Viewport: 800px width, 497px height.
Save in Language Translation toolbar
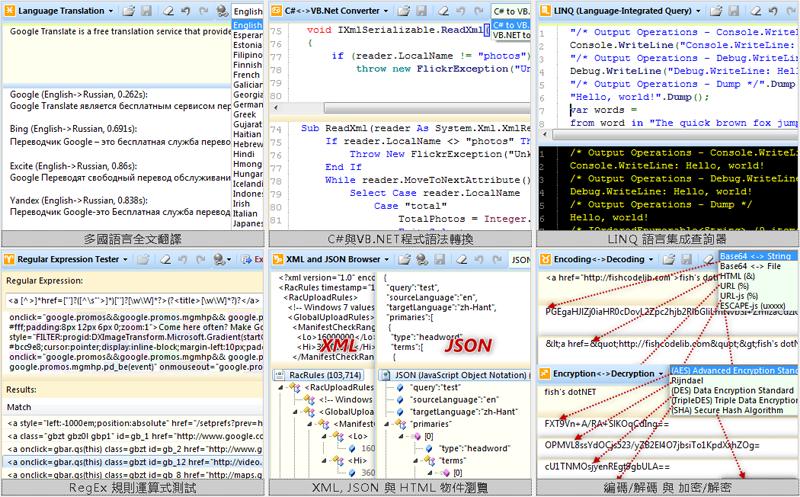[146, 11]
